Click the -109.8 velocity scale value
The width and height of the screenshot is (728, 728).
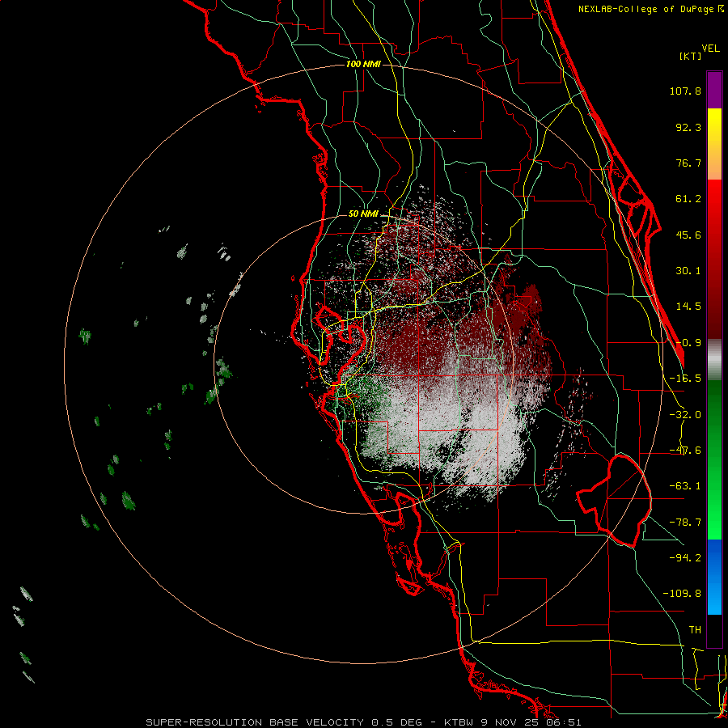pyautogui.click(x=682, y=594)
